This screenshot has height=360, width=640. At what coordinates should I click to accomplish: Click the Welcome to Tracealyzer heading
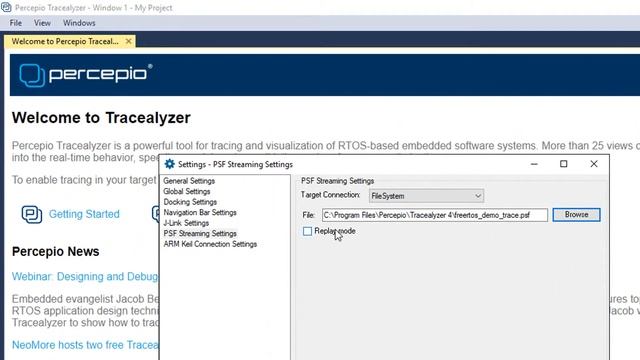(101, 118)
